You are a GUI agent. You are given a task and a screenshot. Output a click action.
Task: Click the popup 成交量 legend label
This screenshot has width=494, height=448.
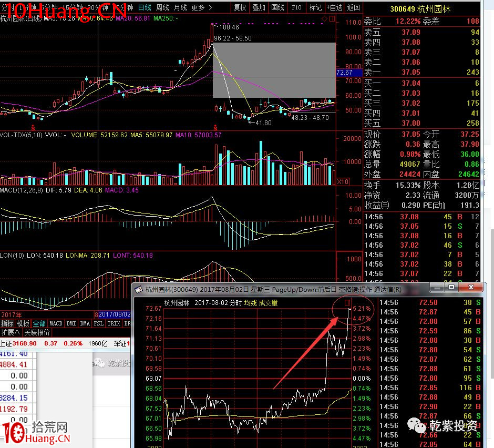[x=268, y=303]
